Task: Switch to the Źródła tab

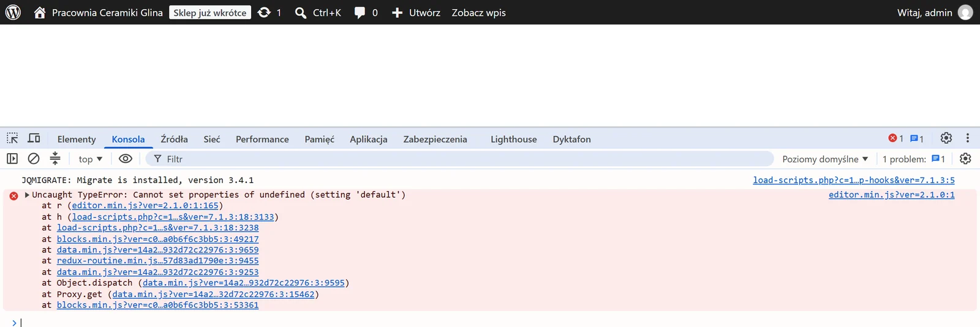Action: [174, 139]
